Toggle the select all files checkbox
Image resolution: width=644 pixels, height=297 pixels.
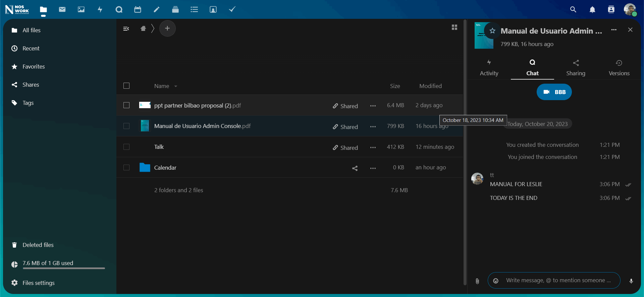[126, 86]
